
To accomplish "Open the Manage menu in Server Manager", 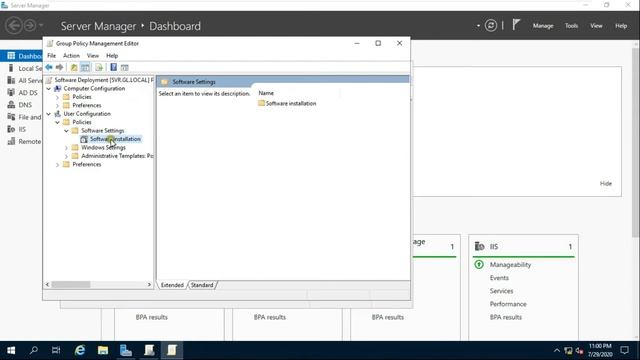I will (543, 26).
